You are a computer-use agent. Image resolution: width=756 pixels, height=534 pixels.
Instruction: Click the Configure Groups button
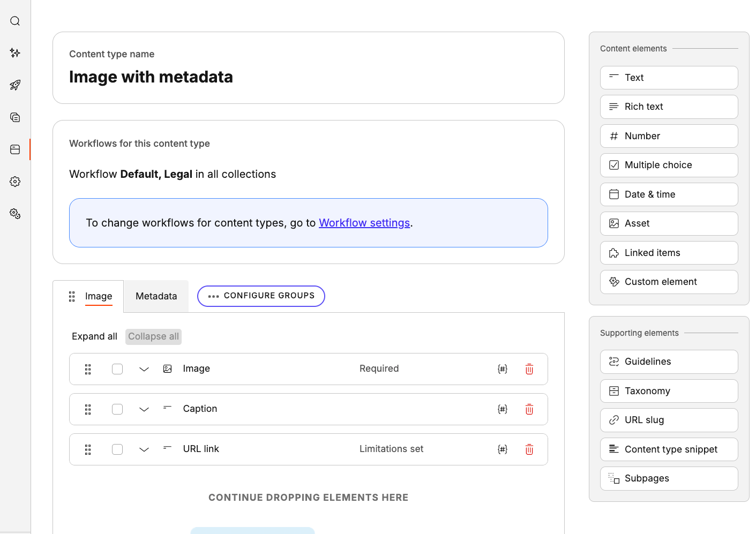pyautogui.click(x=261, y=296)
